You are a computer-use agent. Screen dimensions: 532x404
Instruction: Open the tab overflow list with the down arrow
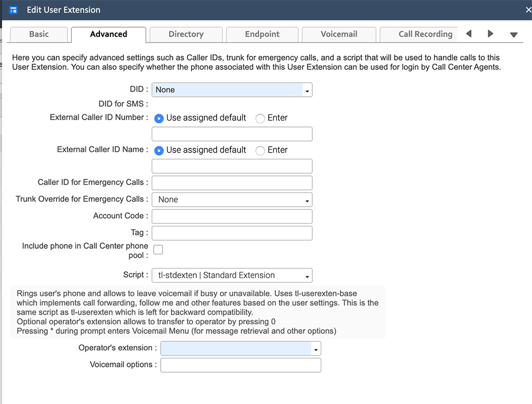click(513, 34)
